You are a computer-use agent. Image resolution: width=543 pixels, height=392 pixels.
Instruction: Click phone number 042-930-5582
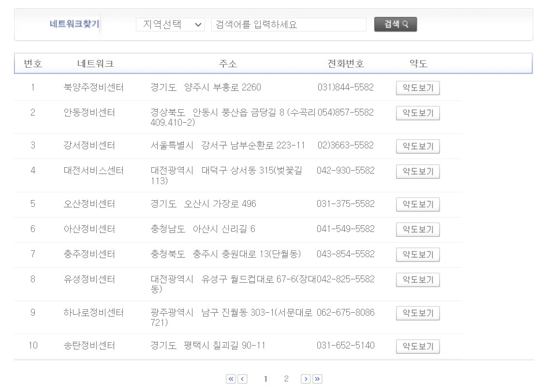(346, 171)
